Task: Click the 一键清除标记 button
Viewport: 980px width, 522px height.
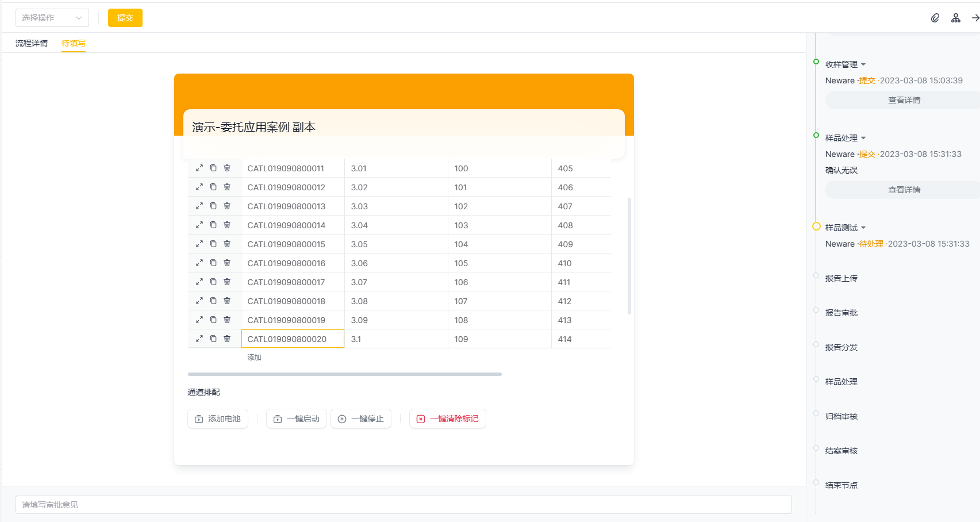Action: [448, 419]
